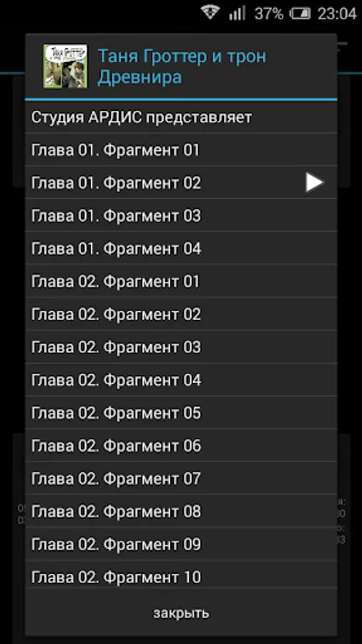Choose Глава 02. Фрагмент 06
This screenshot has width=362, height=644.
click(x=181, y=445)
